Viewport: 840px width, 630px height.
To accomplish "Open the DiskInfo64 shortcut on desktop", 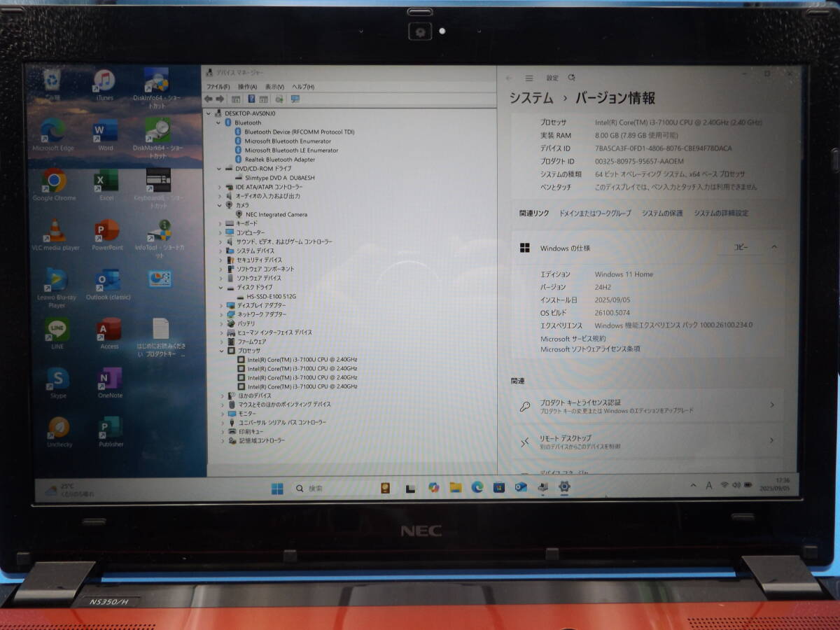I will tap(157, 87).
